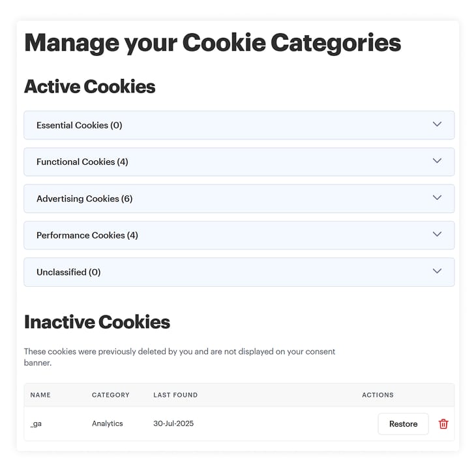Sort by the CATEGORY column header
The height and width of the screenshot is (471, 476).
[x=110, y=395]
